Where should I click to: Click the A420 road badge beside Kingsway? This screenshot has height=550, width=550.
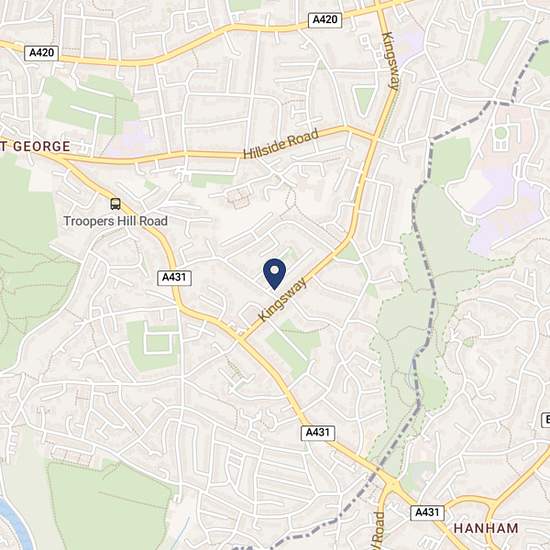(x=325, y=20)
